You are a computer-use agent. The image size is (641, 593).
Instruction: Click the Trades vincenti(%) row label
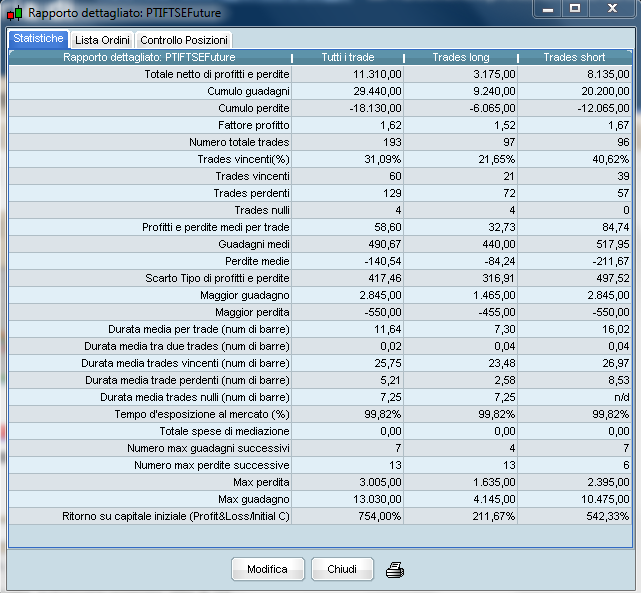click(x=243, y=159)
